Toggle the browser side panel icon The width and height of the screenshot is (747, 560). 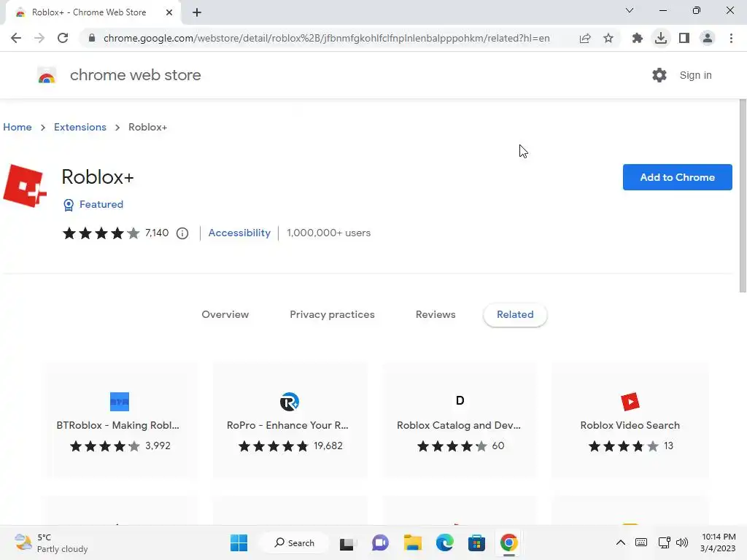(684, 38)
